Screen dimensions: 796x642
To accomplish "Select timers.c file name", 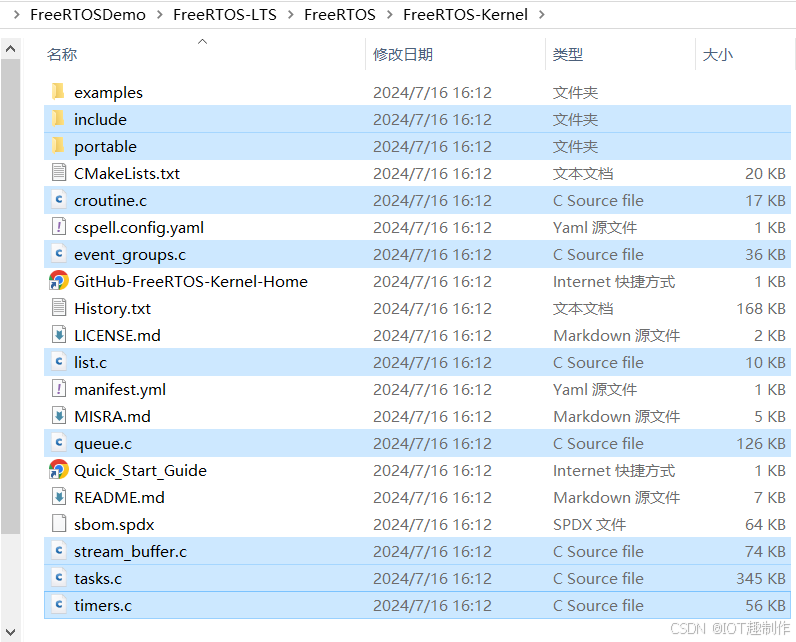I will click(103, 605).
